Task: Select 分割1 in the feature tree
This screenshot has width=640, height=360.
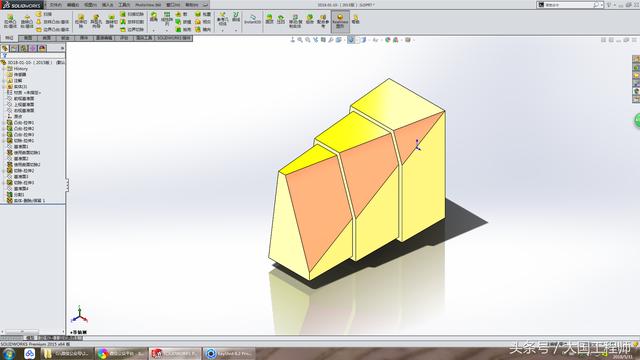Action: [x=19, y=195]
